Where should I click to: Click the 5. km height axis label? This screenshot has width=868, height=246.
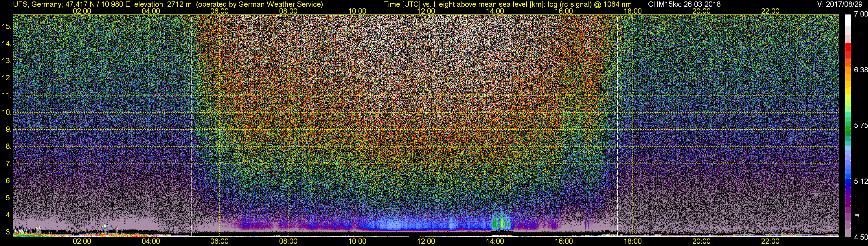(8, 198)
